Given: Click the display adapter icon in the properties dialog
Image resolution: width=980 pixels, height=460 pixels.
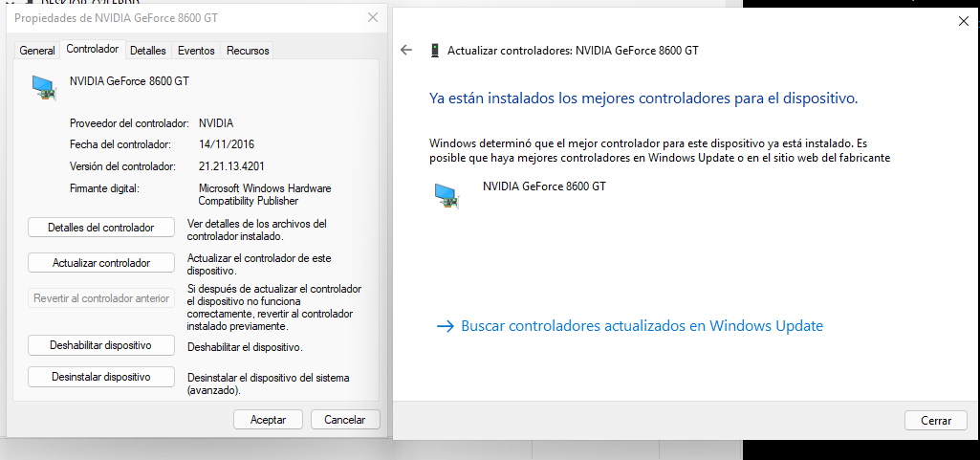Looking at the screenshot, I should click(45, 87).
